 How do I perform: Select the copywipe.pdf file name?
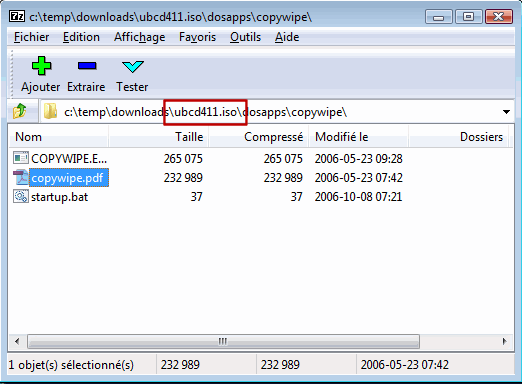click(x=69, y=178)
